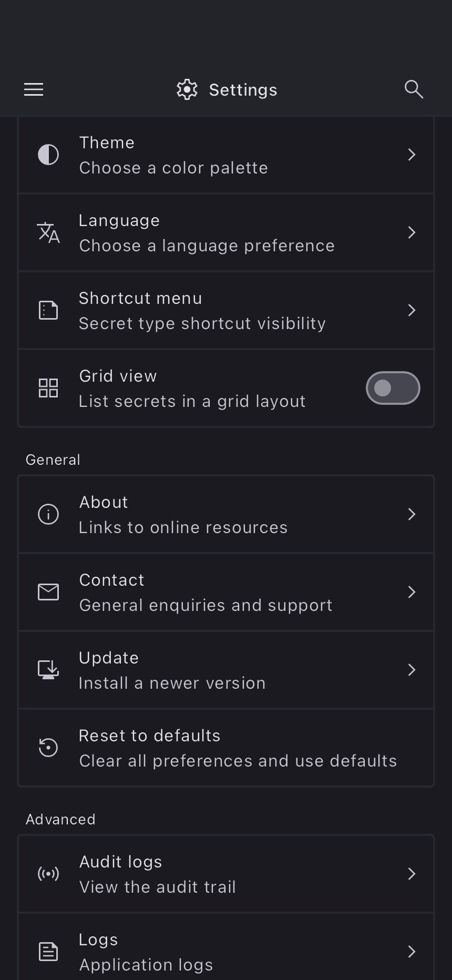
Task: Open the hamburger navigation menu
Action: (x=34, y=89)
